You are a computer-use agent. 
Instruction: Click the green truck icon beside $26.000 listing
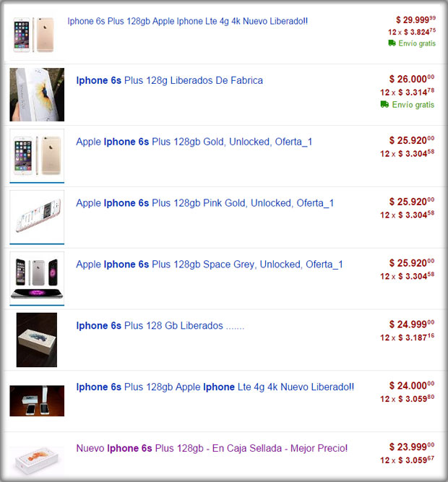(384, 105)
